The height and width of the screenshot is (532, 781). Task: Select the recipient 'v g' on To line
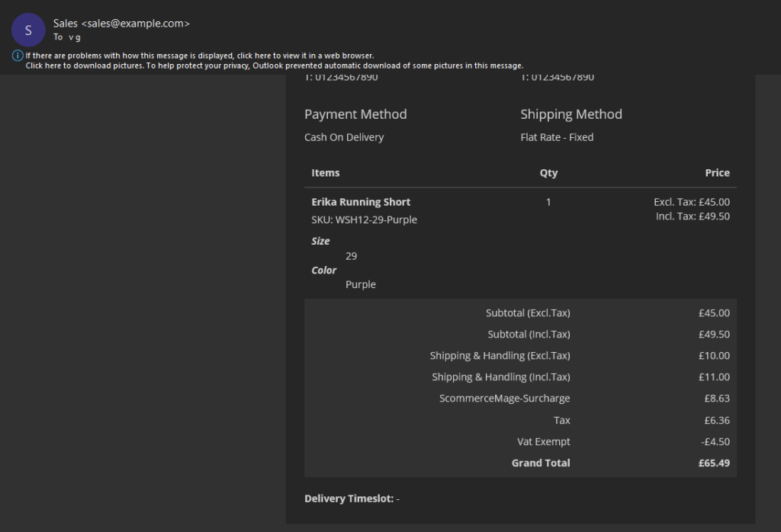point(74,37)
